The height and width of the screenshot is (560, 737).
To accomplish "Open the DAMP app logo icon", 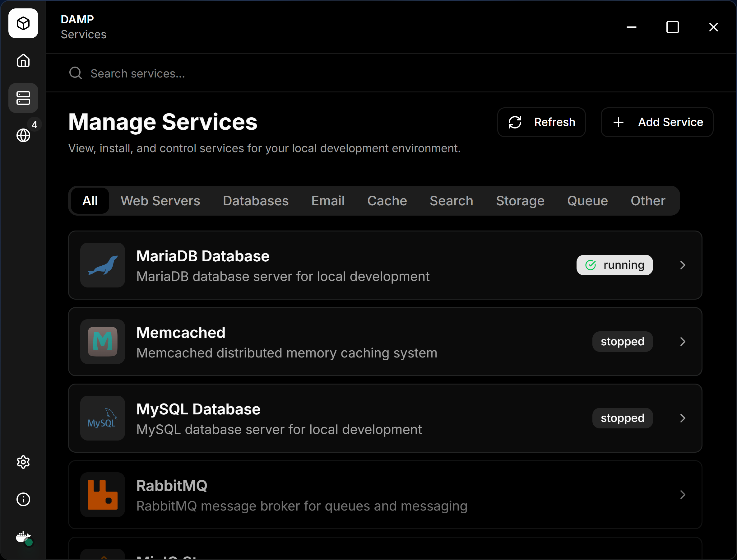I will tap(23, 23).
